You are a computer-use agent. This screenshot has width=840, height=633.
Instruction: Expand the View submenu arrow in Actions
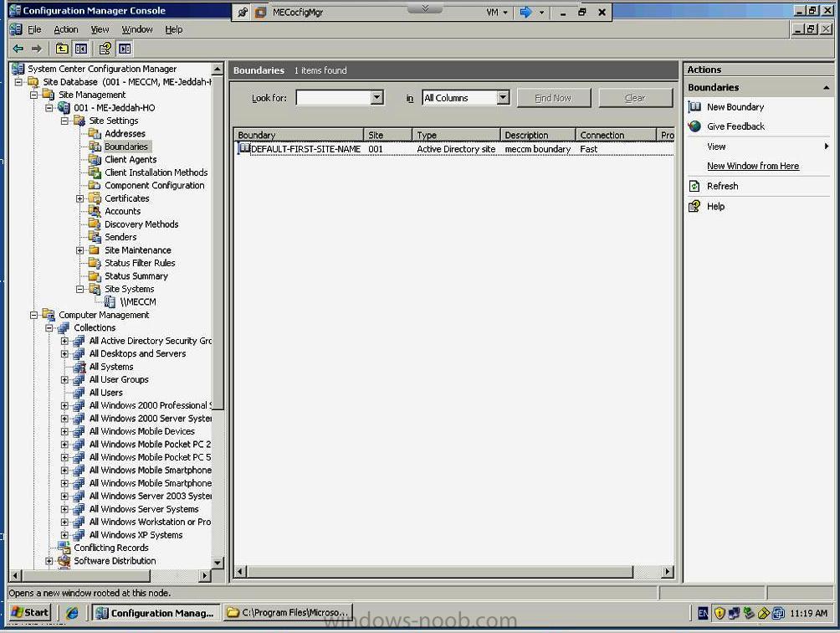[x=826, y=147]
